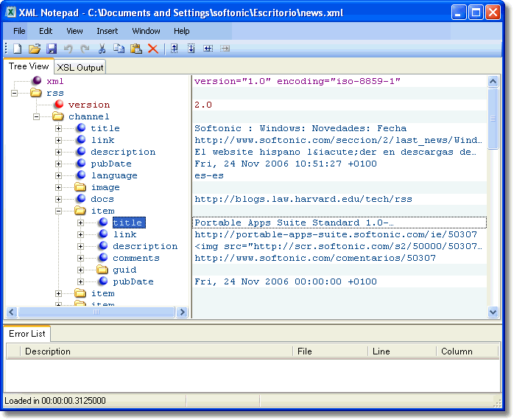Viewport: 514px width, 420px height.
Task: Collapse the rss node
Action: pyautogui.click(x=14, y=93)
